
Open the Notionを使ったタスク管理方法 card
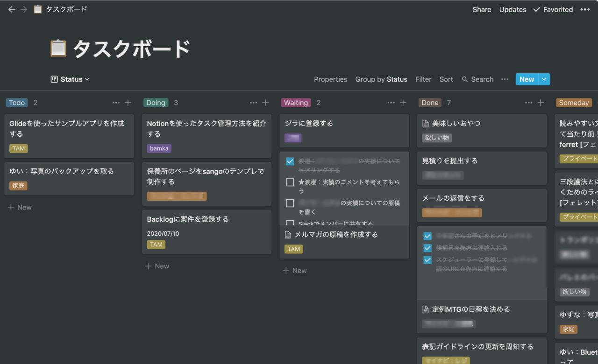[x=206, y=136]
